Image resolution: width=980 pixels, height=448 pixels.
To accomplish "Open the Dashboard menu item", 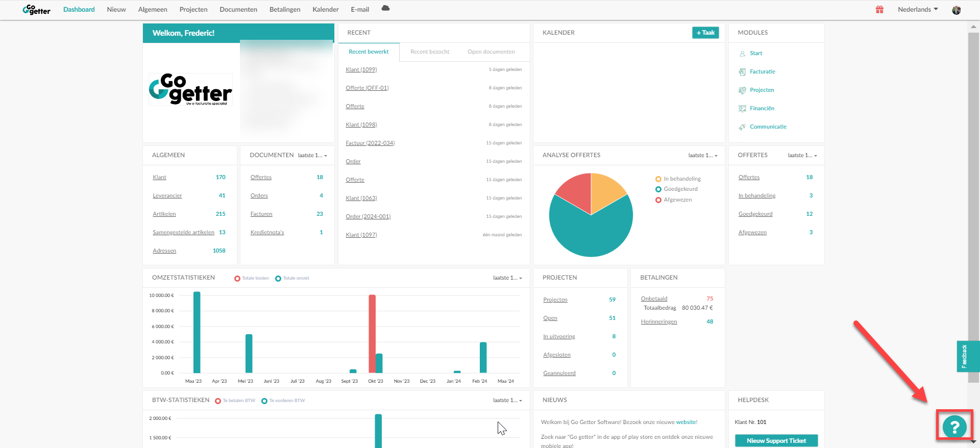I will 79,9.
